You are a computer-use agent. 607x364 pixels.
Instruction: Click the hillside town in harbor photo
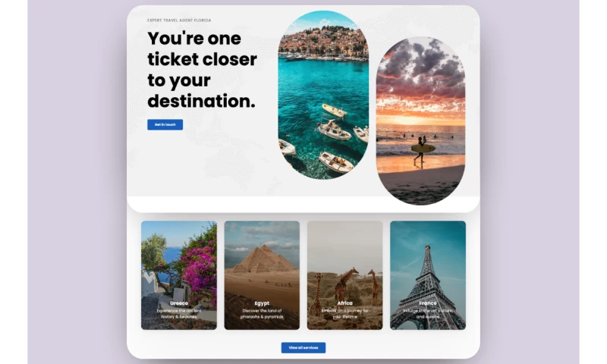coord(323,42)
